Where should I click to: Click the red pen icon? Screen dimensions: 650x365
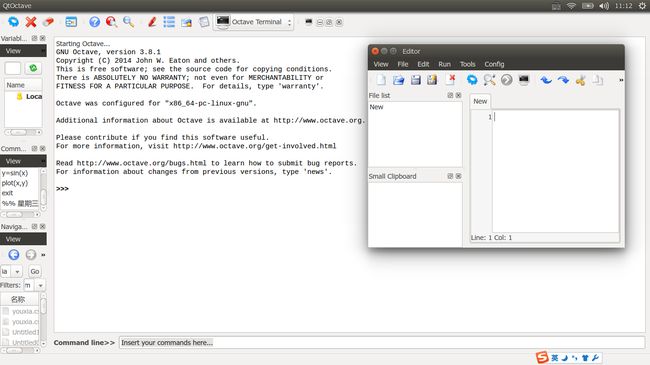(152, 22)
